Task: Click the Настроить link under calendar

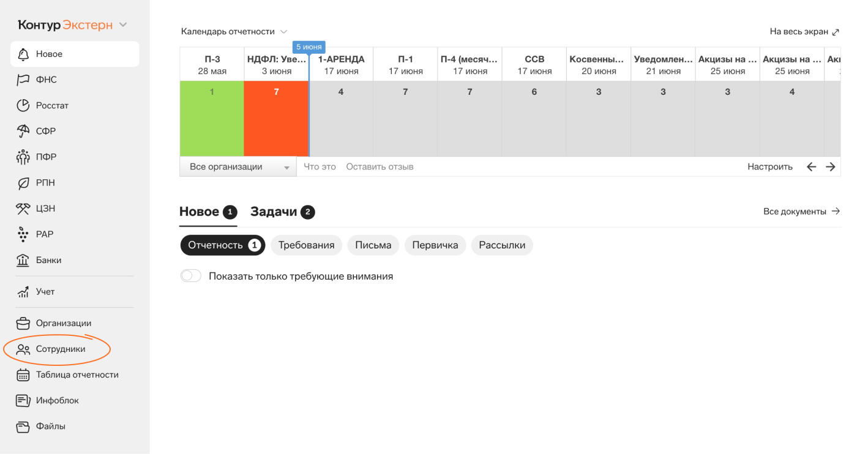Action: [x=770, y=166]
